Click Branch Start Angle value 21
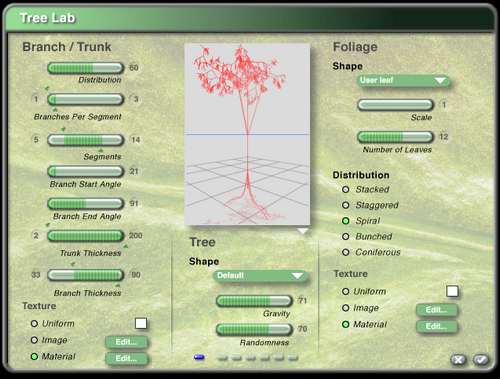Image resolution: width=500 pixels, height=379 pixels. click(x=134, y=171)
